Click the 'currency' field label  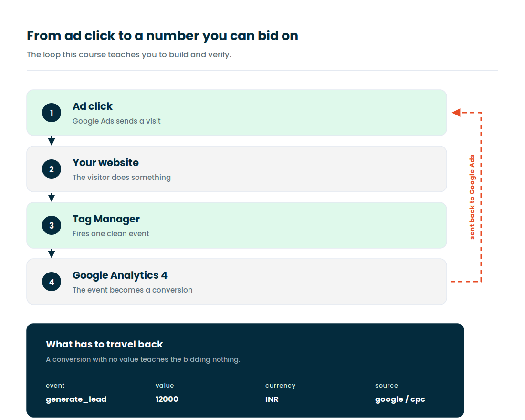[x=280, y=386]
